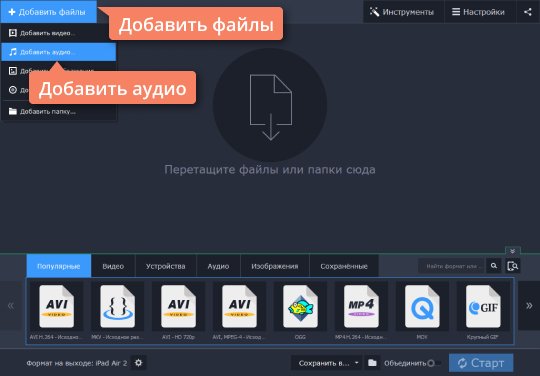
Task: Select the OGG format preset
Action: coord(300,311)
